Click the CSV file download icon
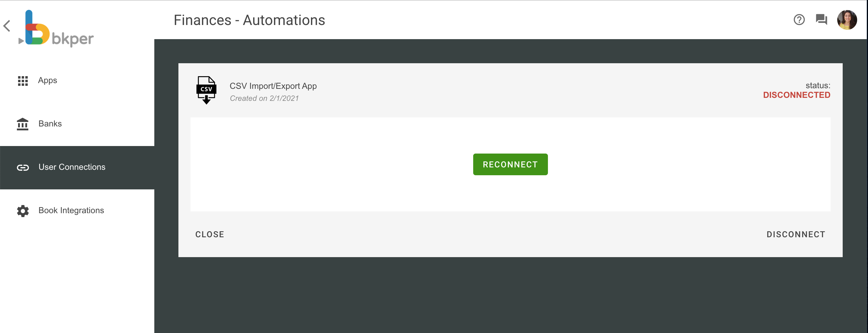 (x=206, y=90)
